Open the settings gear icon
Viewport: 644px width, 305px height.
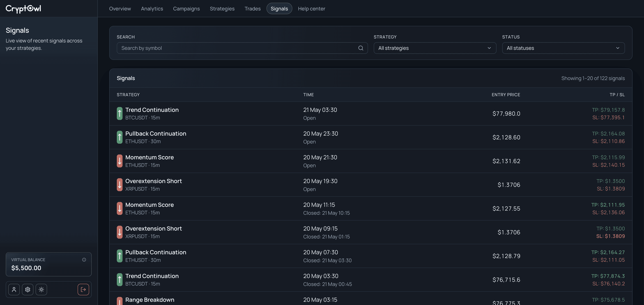coord(28,290)
